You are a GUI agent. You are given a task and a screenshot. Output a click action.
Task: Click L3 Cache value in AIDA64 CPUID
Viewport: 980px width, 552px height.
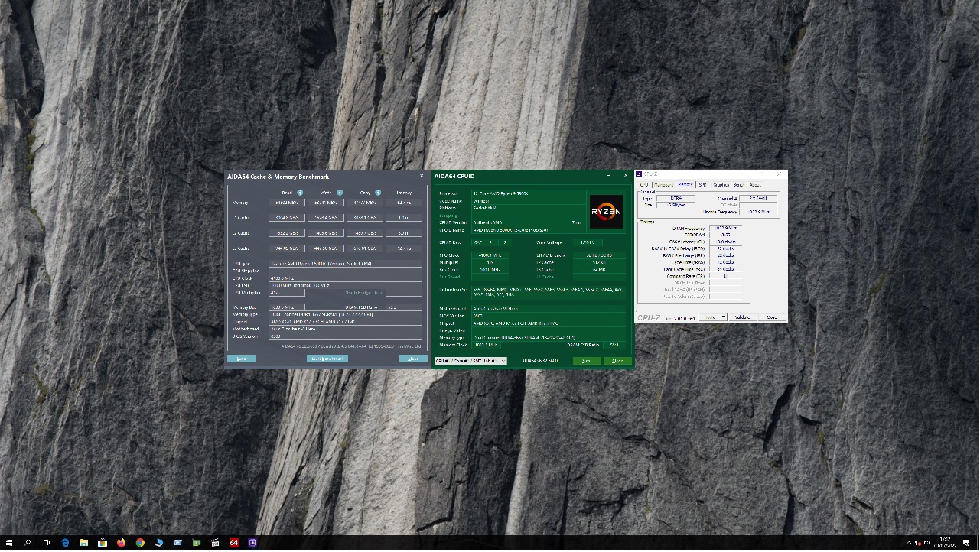click(x=599, y=270)
